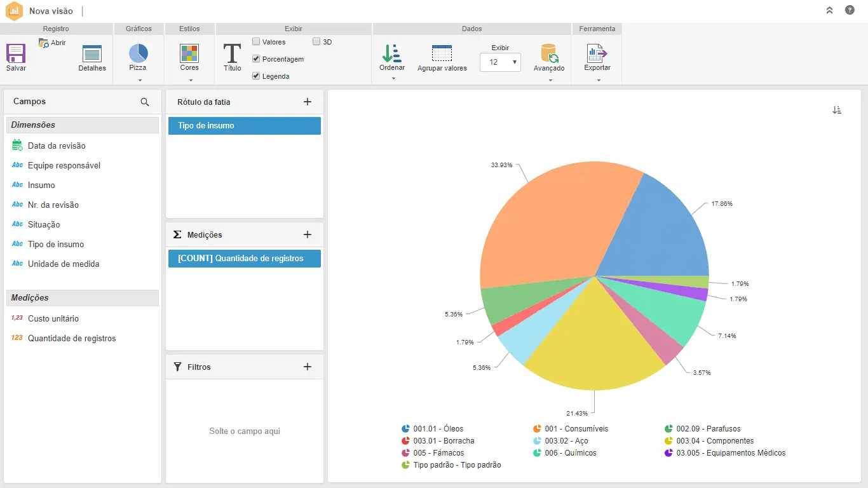Select the Tipo de insumo dimension field
Viewport: 868px width, 488px height.
point(56,244)
